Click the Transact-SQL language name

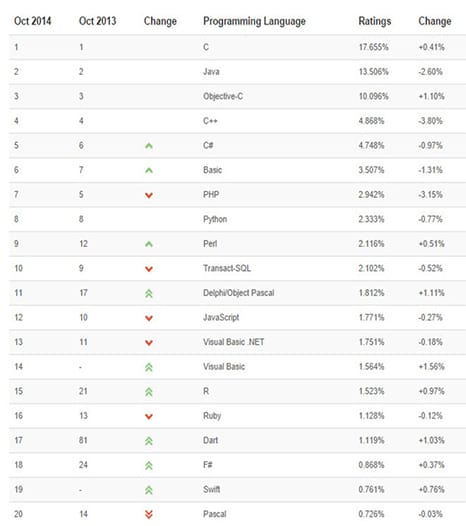coord(227,268)
